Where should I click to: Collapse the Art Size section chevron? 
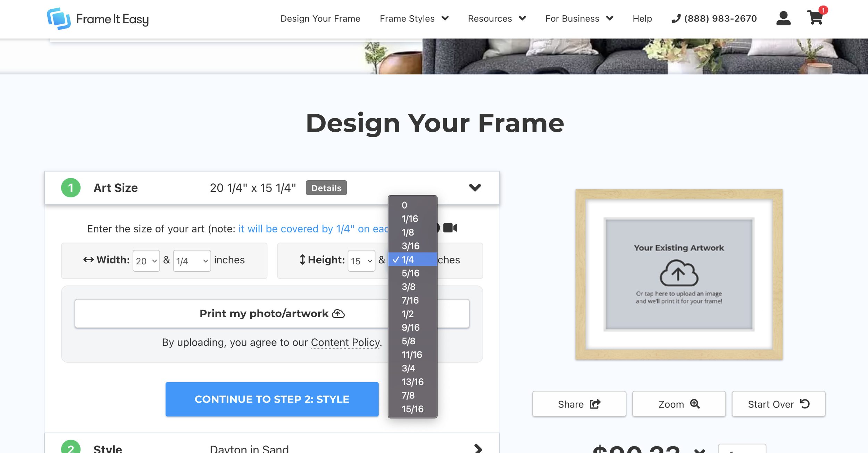coord(475,188)
